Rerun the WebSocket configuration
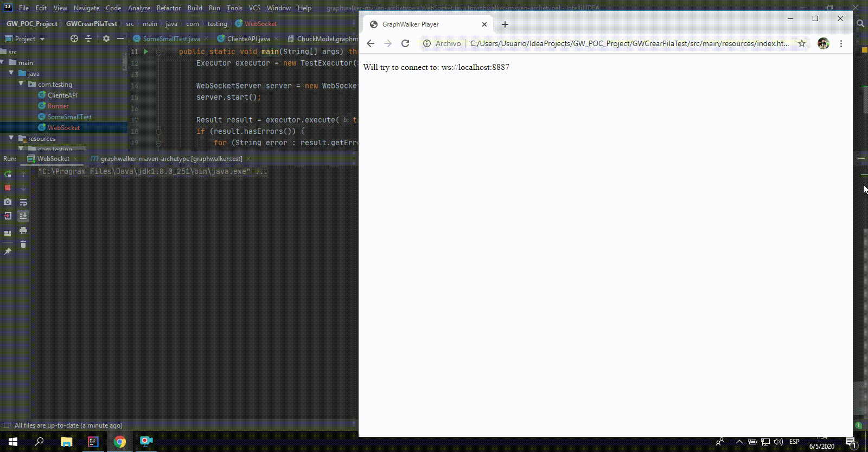 tap(8, 174)
